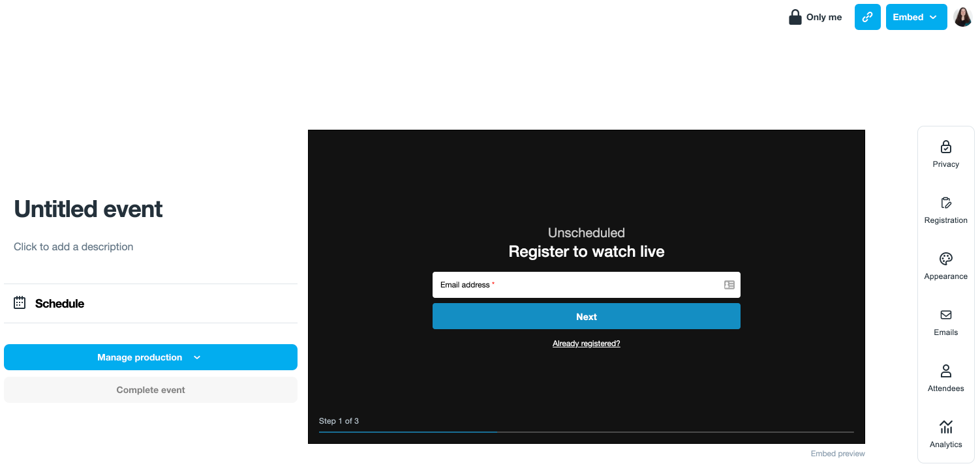980x468 pixels.
Task: Click the calendar icon beside Schedule
Action: coord(20,303)
